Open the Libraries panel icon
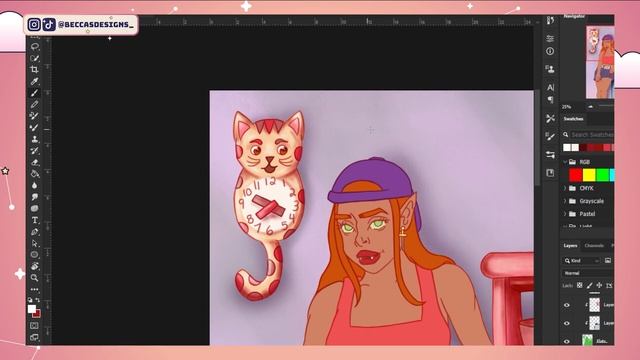Image resolution: width=640 pixels, height=360 pixels. (x=550, y=173)
